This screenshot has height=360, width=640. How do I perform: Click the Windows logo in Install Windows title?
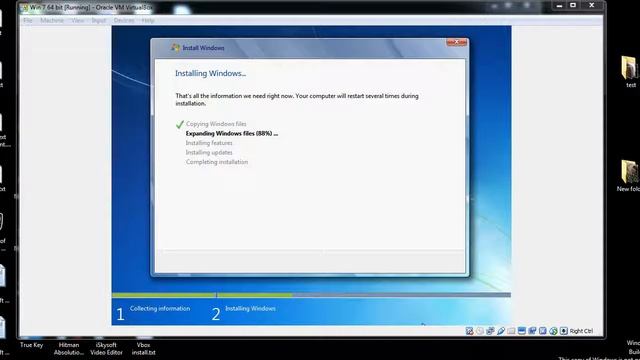click(x=176, y=48)
